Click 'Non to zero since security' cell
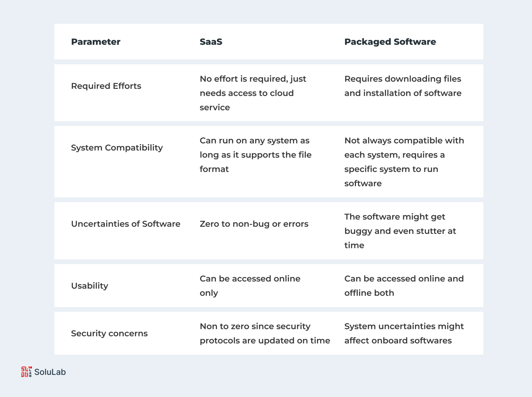This screenshot has height=397, width=532. tap(265, 333)
